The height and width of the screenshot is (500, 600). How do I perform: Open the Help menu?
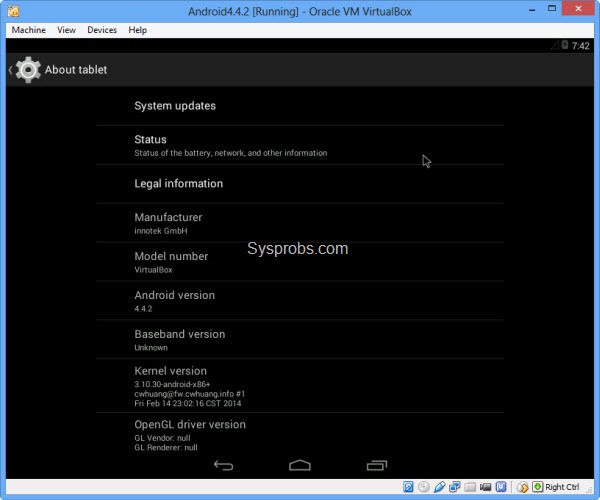point(137,30)
